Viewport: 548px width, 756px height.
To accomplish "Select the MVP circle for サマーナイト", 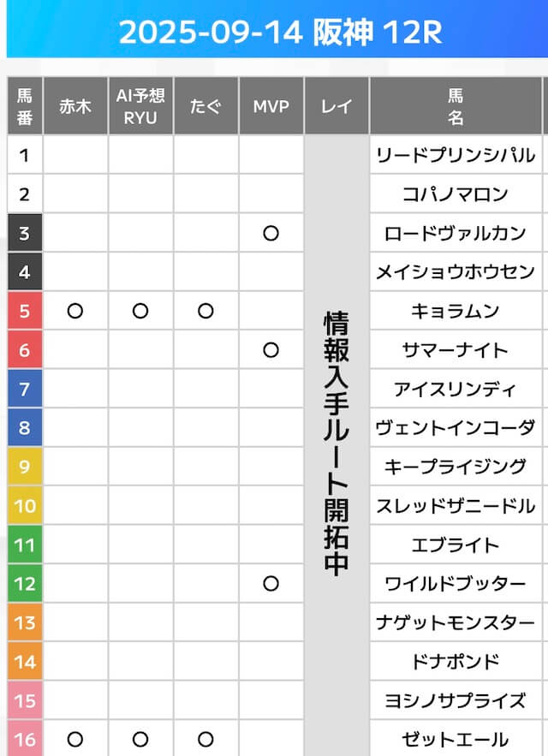I will [271, 349].
